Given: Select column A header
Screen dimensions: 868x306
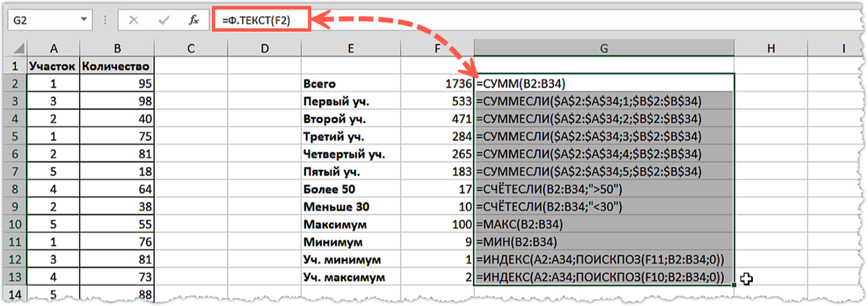Looking at the screenshot, I should [54, 48].
